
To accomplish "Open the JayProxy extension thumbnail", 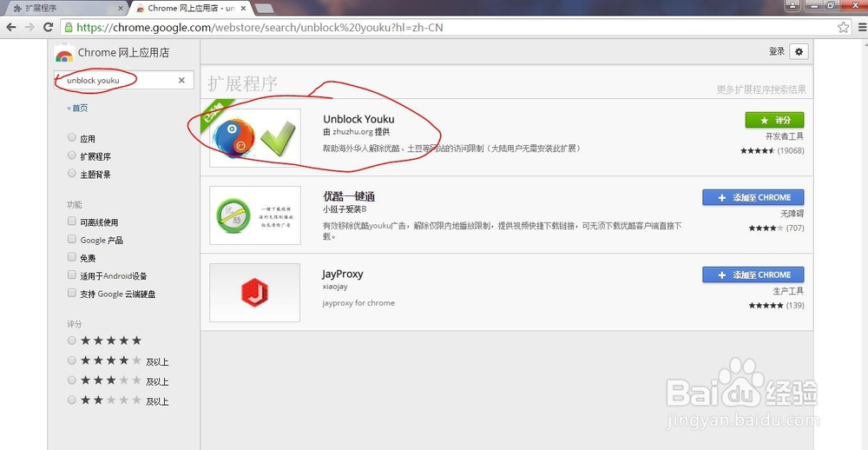I will [255, 293].
